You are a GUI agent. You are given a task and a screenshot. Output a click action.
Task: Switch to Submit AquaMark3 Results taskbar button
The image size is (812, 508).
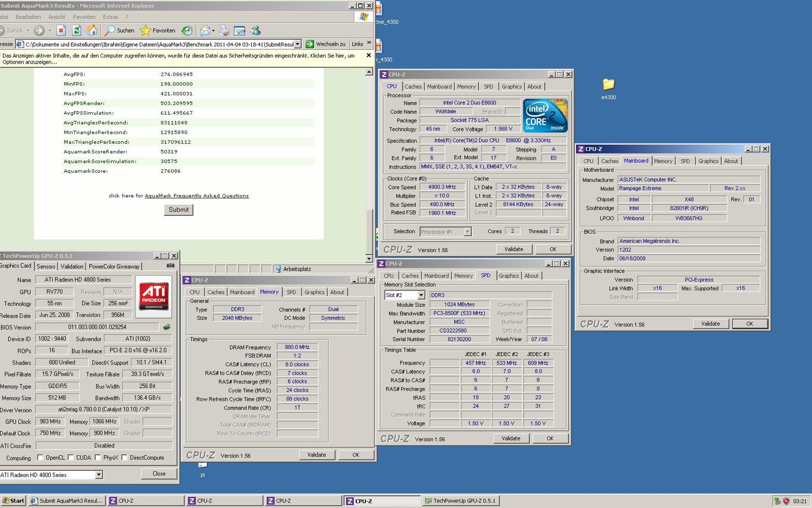pos(66,501)
